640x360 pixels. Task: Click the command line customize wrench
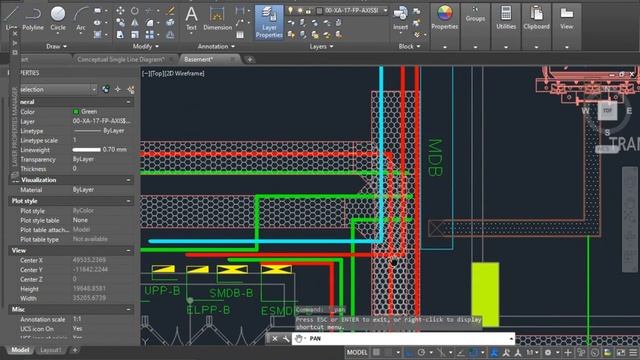286,338
